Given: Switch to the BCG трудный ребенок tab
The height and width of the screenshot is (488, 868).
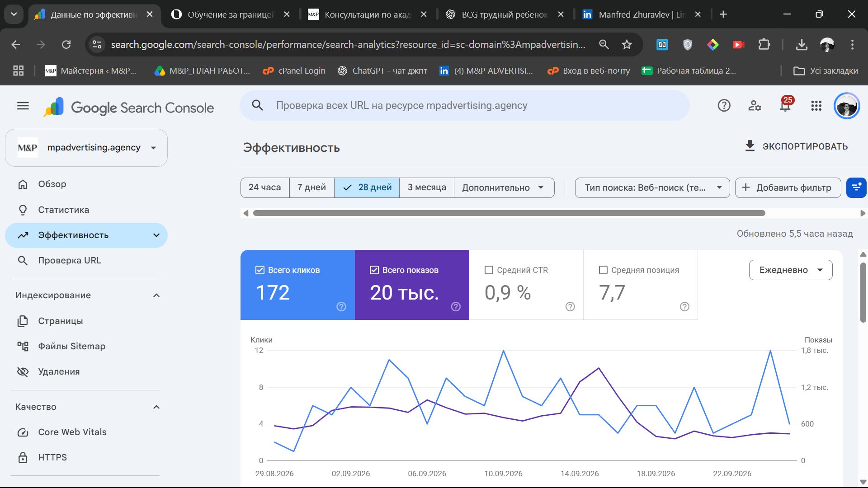Looking at the screenshot, I should [505, 14].
